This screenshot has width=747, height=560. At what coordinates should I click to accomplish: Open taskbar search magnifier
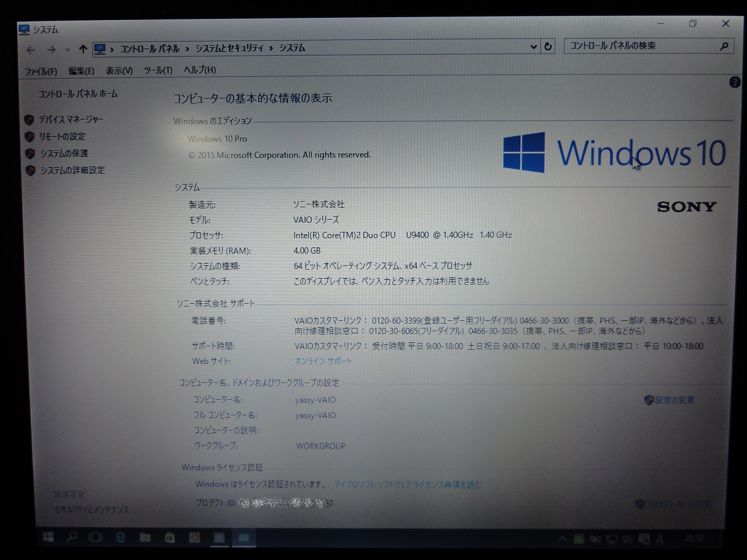[71, 537]
